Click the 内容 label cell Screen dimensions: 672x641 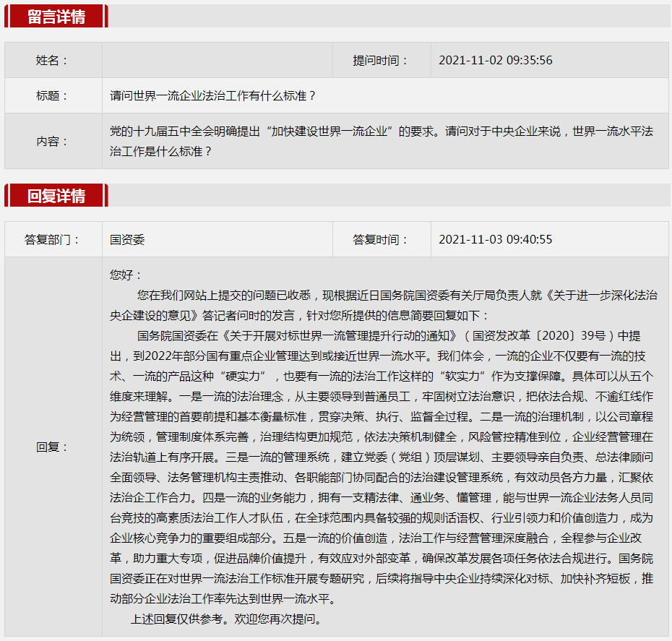[52, 142]
